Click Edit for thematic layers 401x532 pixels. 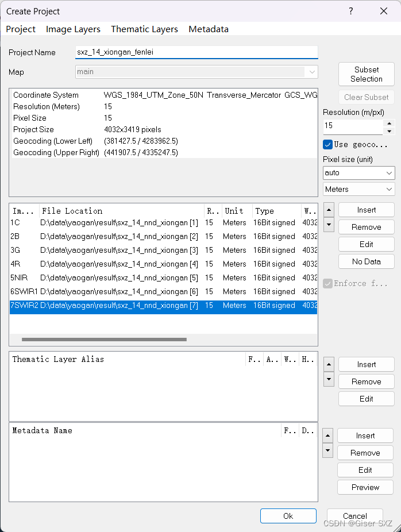(367, 399)
